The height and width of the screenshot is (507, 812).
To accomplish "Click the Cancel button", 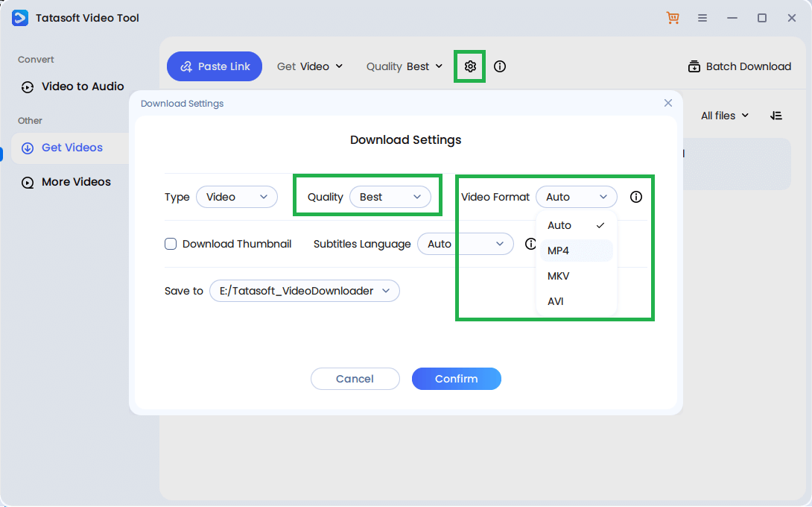I will (x=355, y=379).
